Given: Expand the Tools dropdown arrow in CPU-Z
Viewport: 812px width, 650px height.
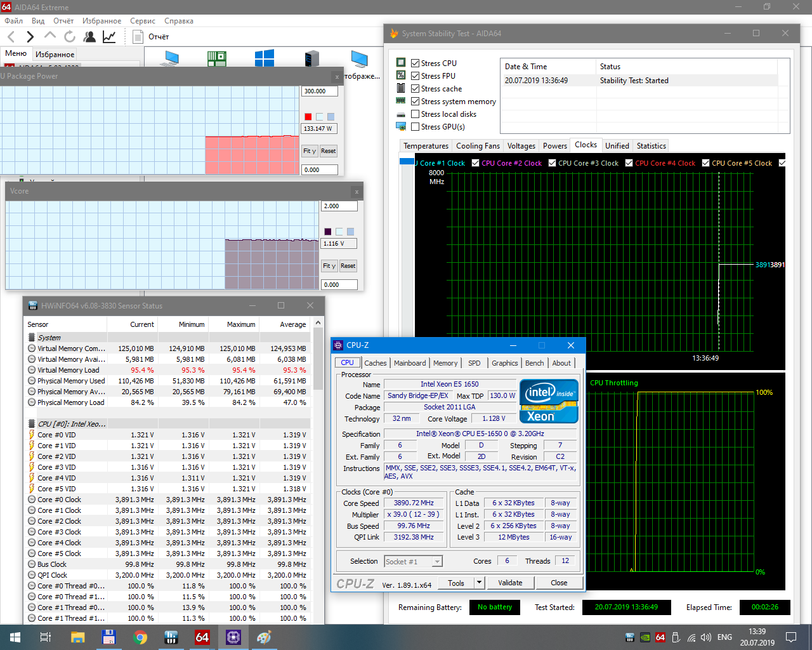Looking at the screenshot, I should (x=480, y=583).
